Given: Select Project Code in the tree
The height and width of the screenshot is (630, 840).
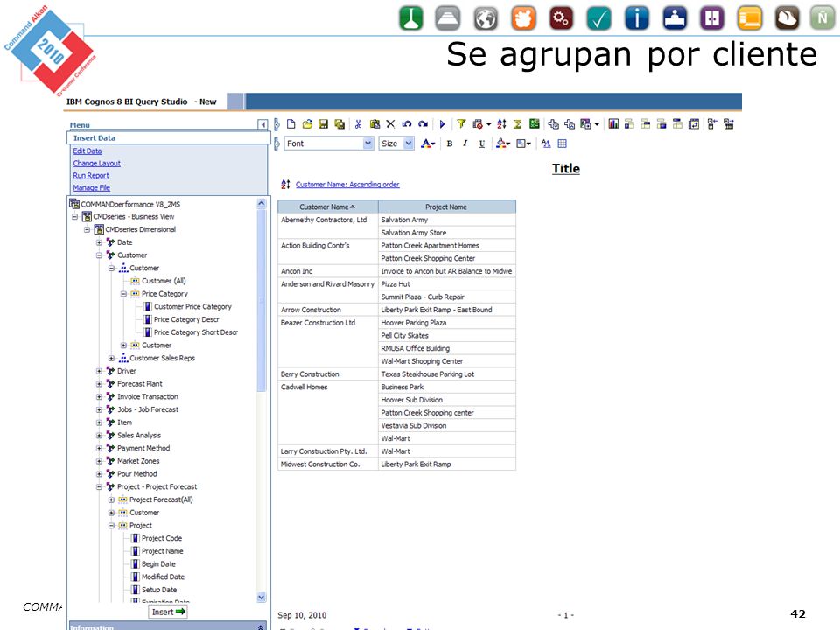Looking at the screenshot, I should pyautogui.click(x=162, y=538).
